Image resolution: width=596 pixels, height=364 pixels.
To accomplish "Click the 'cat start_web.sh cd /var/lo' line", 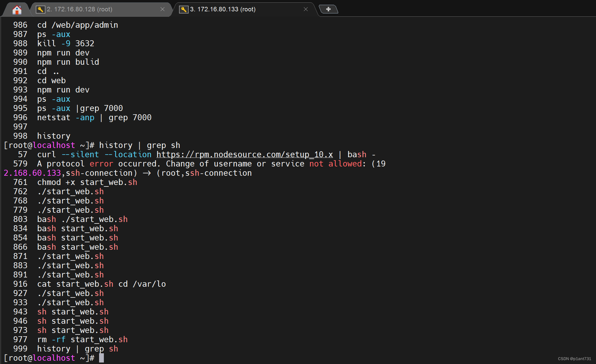I will [x=101, y=284].
